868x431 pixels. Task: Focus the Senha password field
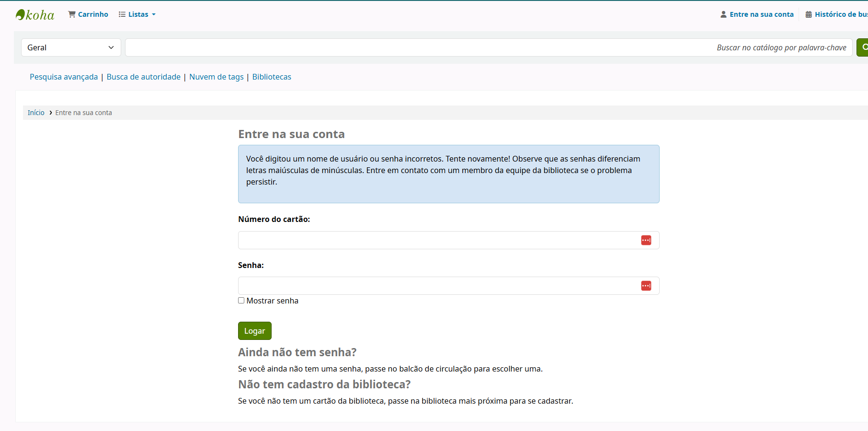[x=436, y=286]
